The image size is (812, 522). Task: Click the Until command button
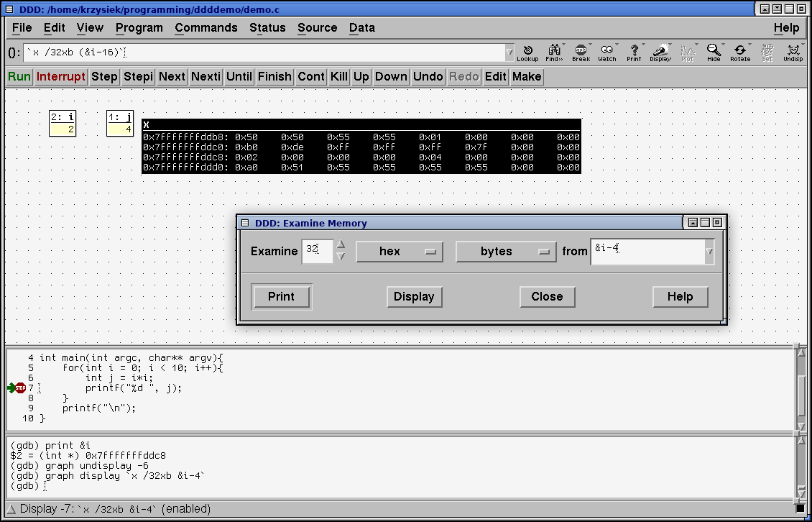(x=239, y=77)
